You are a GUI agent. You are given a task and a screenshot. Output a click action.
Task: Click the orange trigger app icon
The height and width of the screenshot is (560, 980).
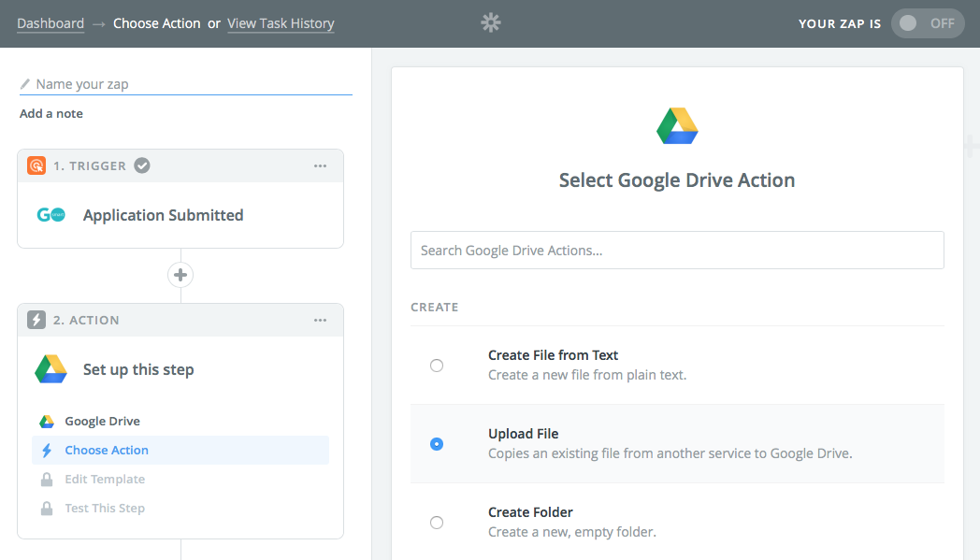coord(36,165)
